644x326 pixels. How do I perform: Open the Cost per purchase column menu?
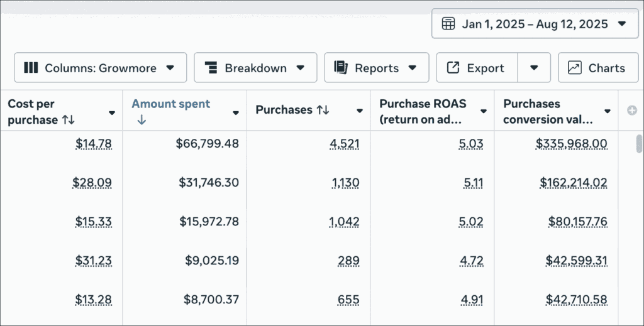(112, 113)
